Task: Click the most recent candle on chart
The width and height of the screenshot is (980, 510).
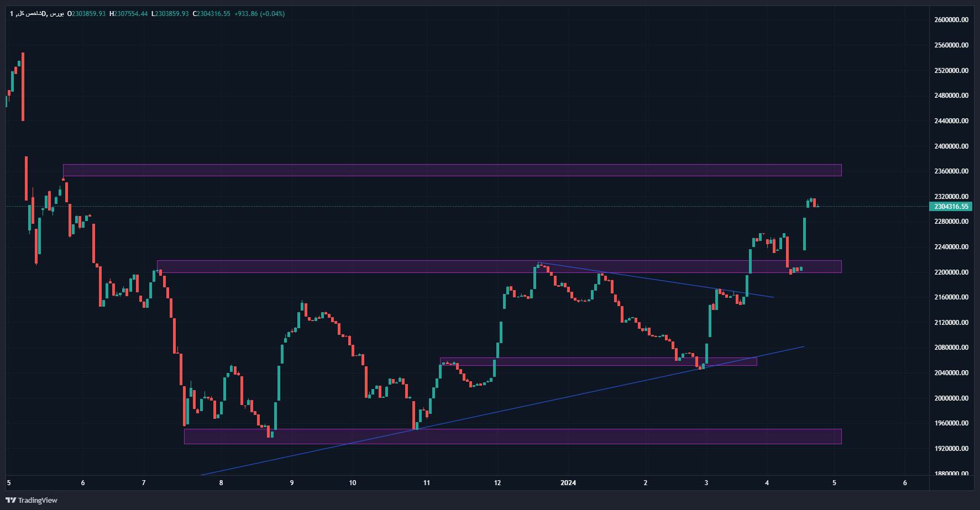Action: [x=817, y=206]
